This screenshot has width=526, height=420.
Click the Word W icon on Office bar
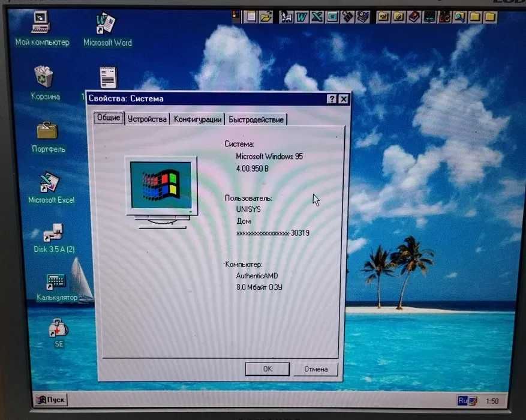click(301, 17)
